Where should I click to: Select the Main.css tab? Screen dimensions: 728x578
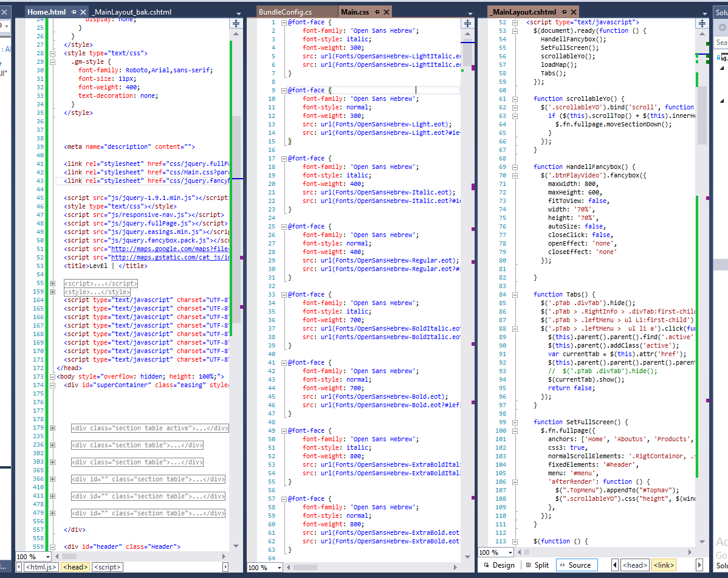355,12
